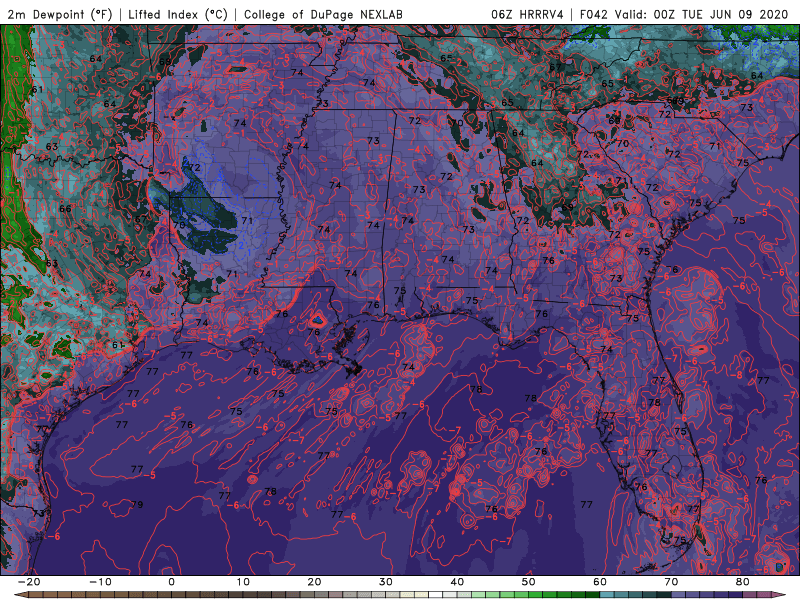Click the 50 label on the color scale

pos(529,582)
